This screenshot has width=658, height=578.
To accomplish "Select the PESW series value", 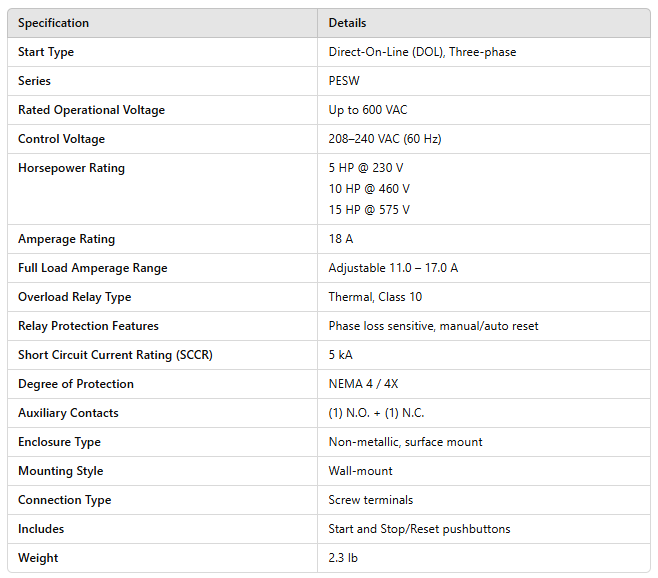I will click(344, 81).
